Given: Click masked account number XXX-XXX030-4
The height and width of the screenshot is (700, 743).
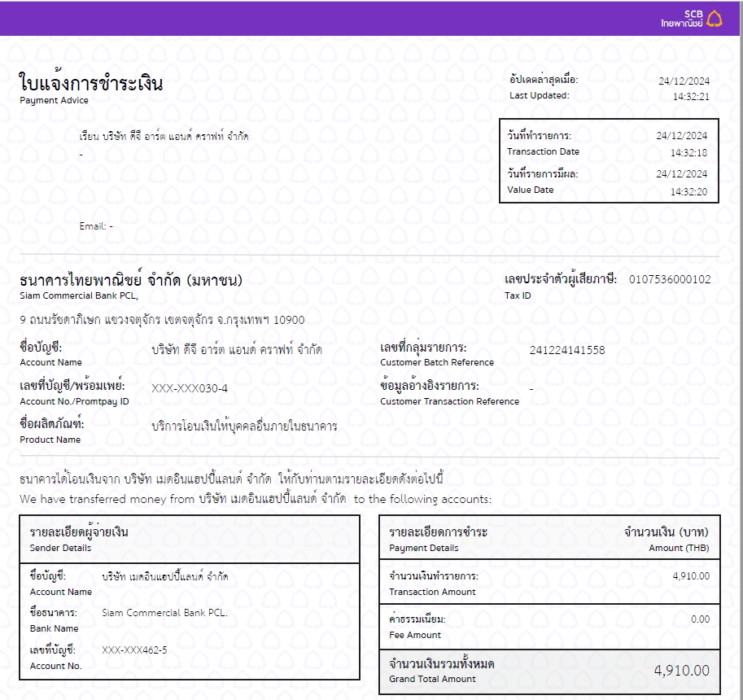Looking at the screenshot, I should pyautogui.click(x=190, y=388).
